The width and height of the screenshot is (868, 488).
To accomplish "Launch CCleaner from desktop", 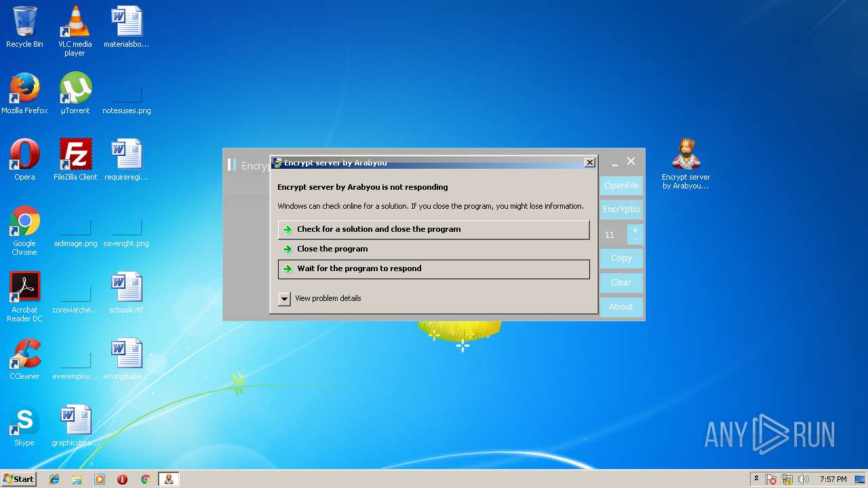I will [24, 359].
